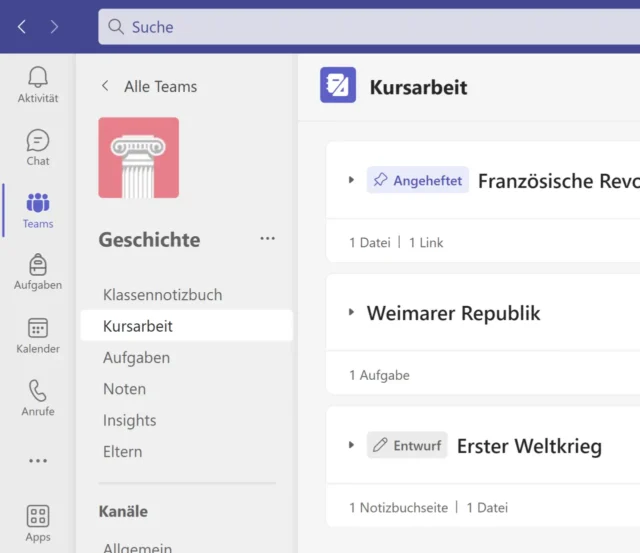The width and height of the screenshot is (640, 553).
Task: Click the Geschichte team picture thumbnail
Action: tap(139, 158)
